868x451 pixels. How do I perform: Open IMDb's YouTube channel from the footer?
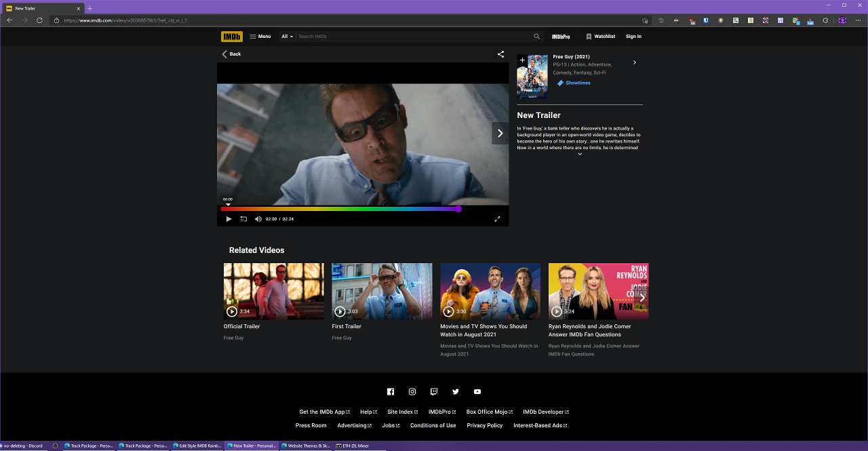tap(477, 391)
